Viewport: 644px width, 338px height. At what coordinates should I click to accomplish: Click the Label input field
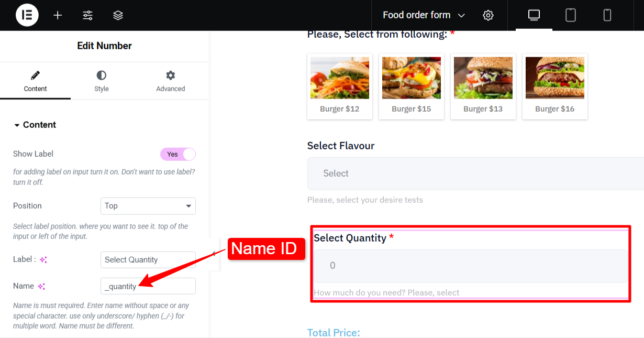point(148,260)
